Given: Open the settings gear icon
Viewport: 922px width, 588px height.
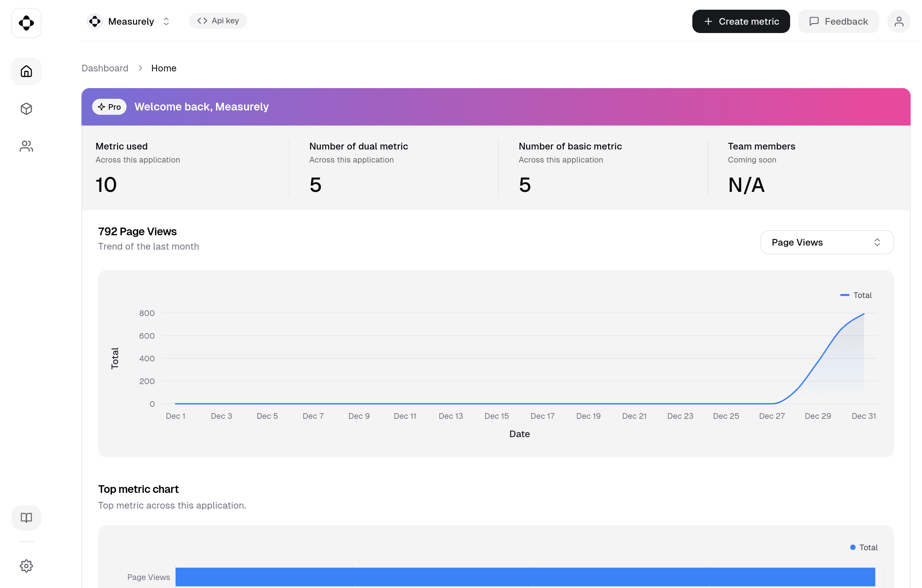Looking at the screenshot, I should [x=26, y=566].
